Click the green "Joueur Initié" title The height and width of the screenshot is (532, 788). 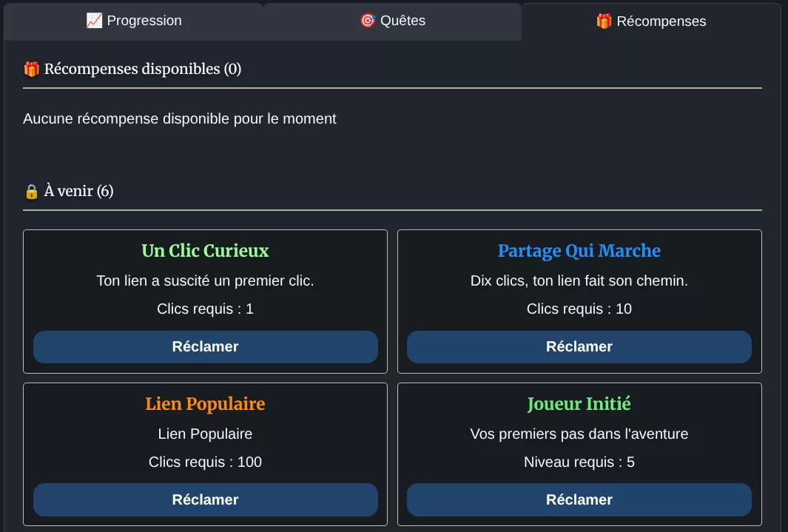coord(579,404)
